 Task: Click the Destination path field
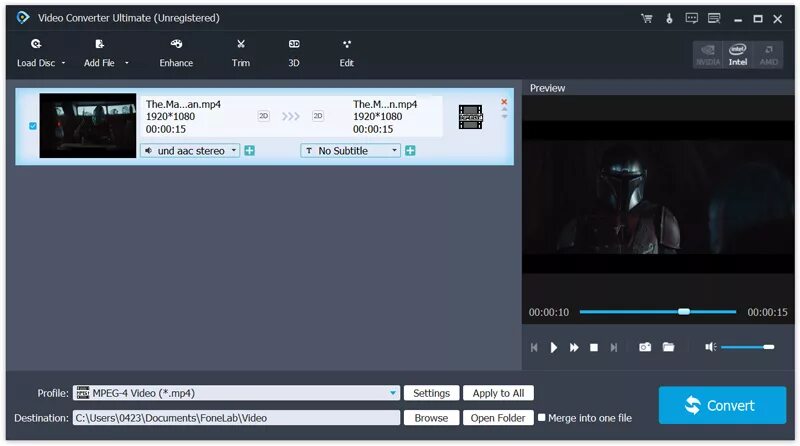[x=236, y=418]
